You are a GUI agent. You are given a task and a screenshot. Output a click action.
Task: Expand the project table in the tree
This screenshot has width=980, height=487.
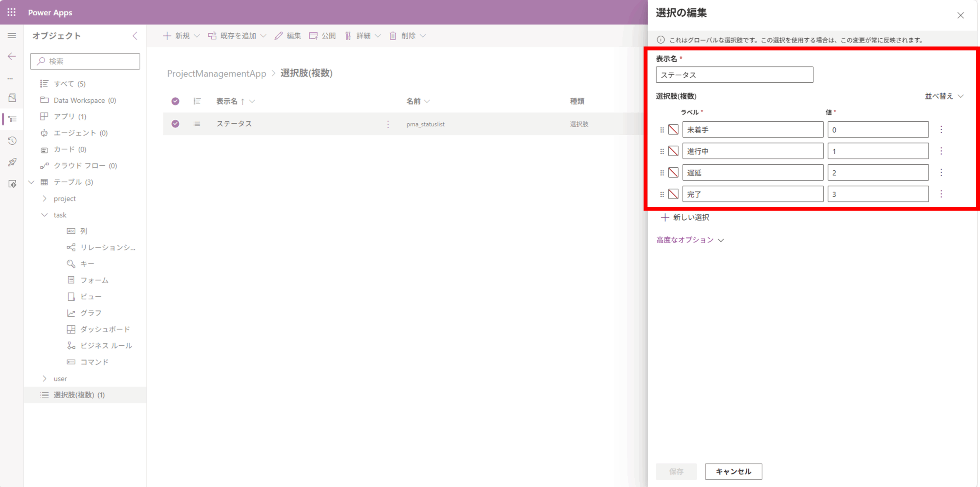(45, 198)
